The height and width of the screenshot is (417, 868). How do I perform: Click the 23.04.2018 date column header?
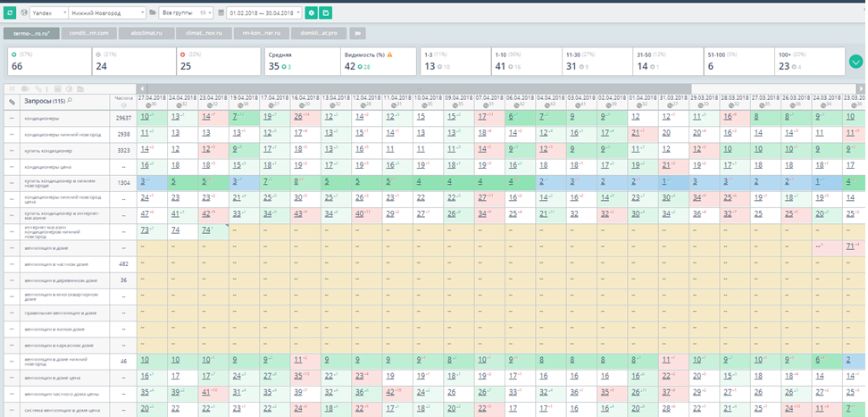pos(213,101)
